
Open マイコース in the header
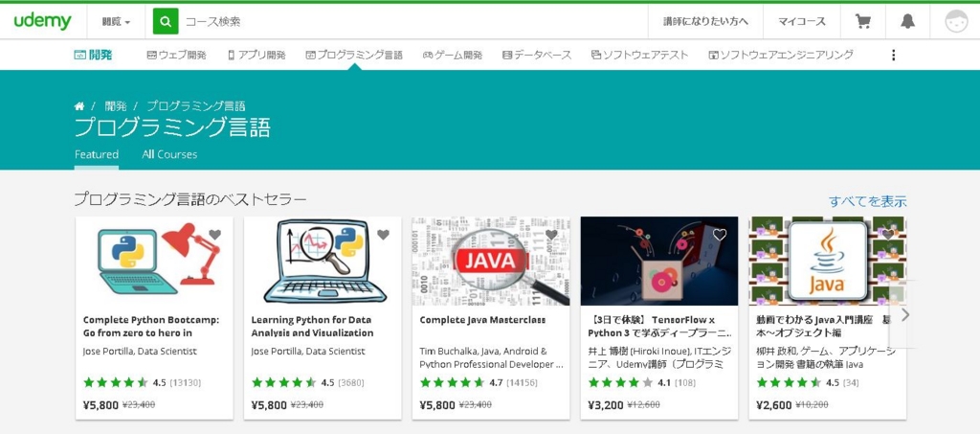[x=802, y=21]
